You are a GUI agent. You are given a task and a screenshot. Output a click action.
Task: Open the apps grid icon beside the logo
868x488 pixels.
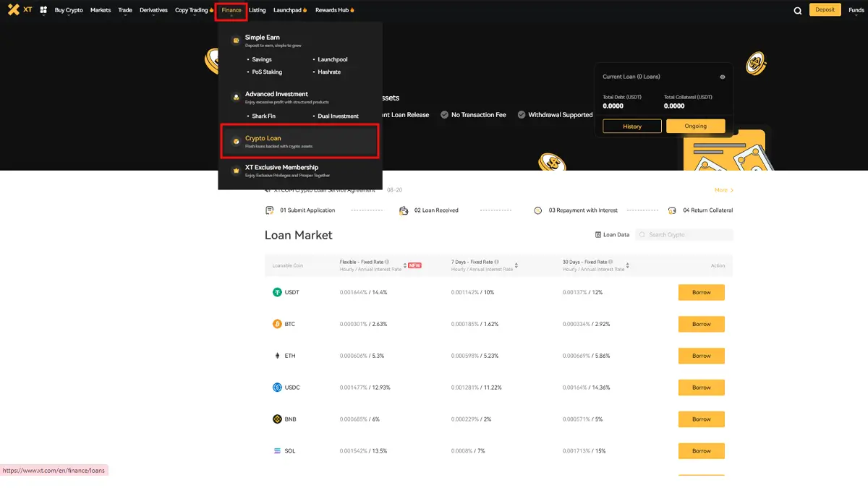click(x=43, y=10)
